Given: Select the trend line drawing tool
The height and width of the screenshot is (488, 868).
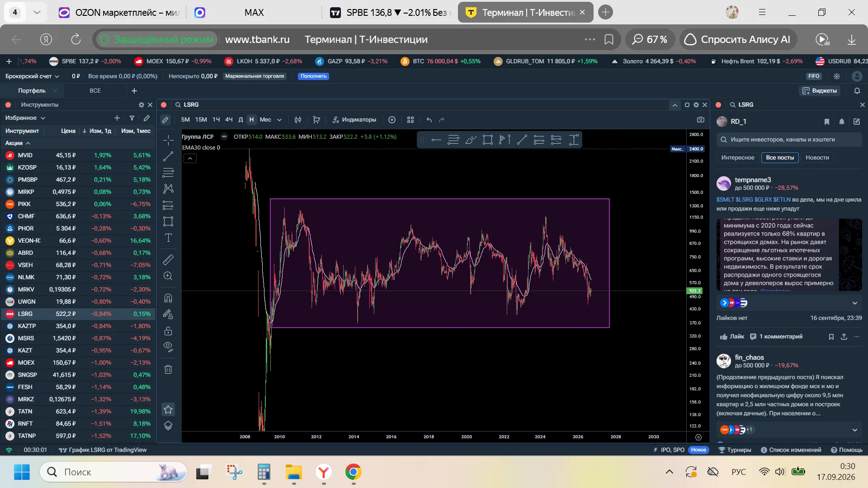Looking at the screenshot, I should point(168,156).
